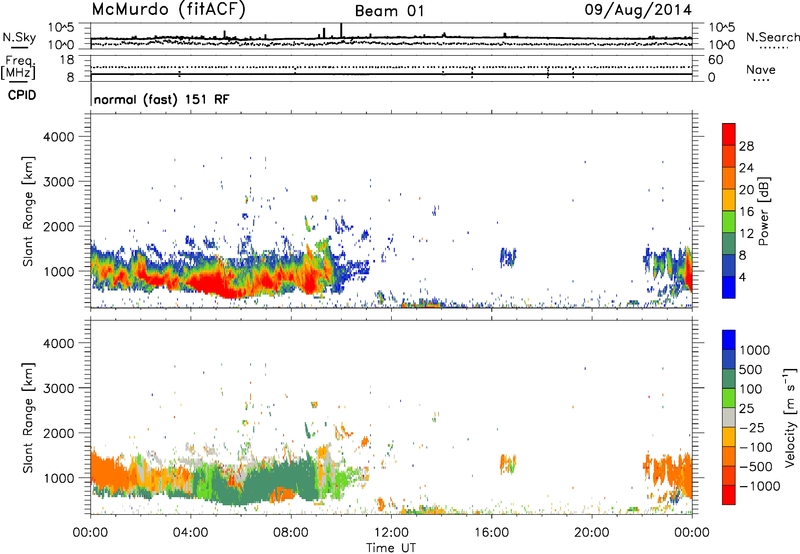Click the 'Freq. [MHz]' axis label

pos(19,68)
